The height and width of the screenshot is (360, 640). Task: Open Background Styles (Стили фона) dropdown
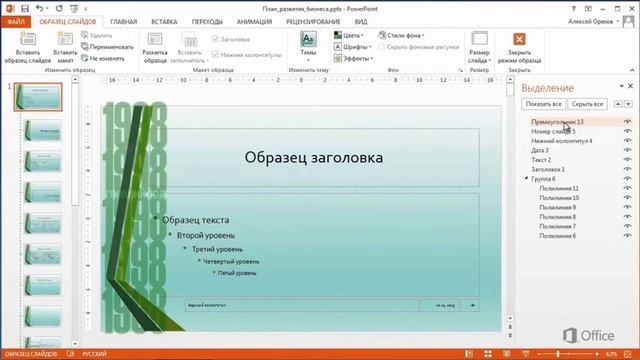(x=401, y=36)
